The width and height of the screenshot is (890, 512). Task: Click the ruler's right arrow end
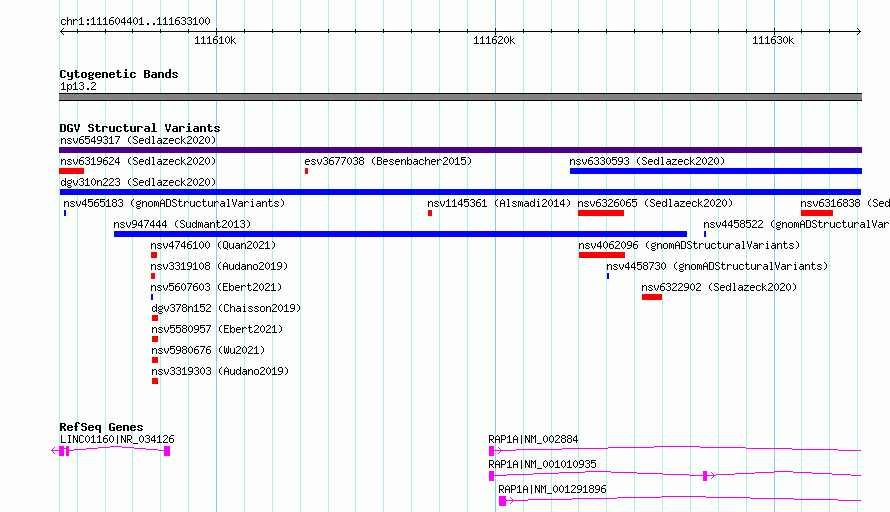[x=859, y=32]
